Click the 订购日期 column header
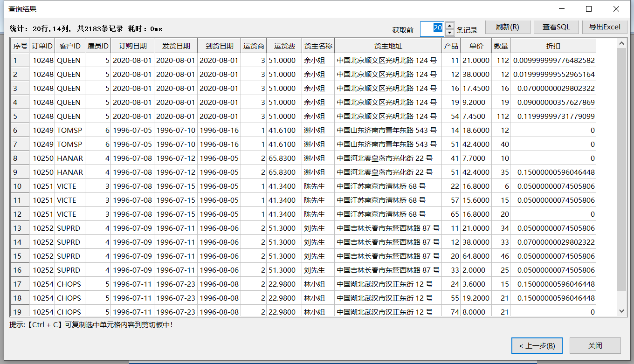 point(132,46)
